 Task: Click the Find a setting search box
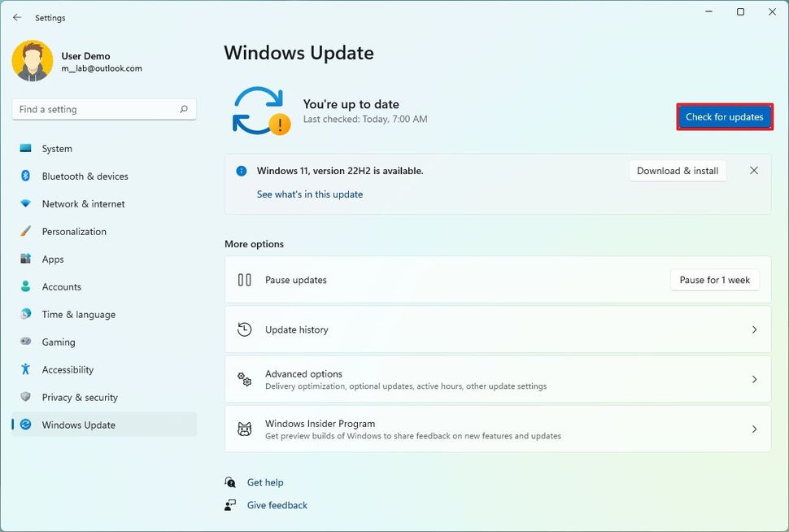104,108
